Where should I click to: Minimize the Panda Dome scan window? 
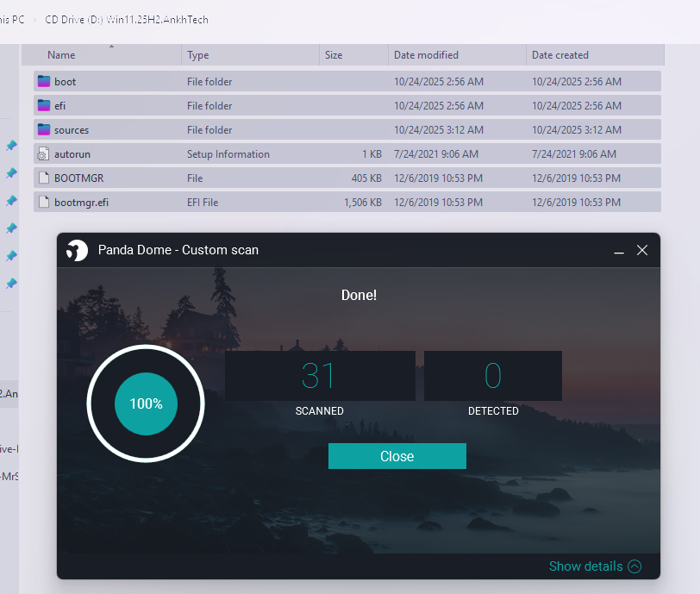[x=619, y=251]
